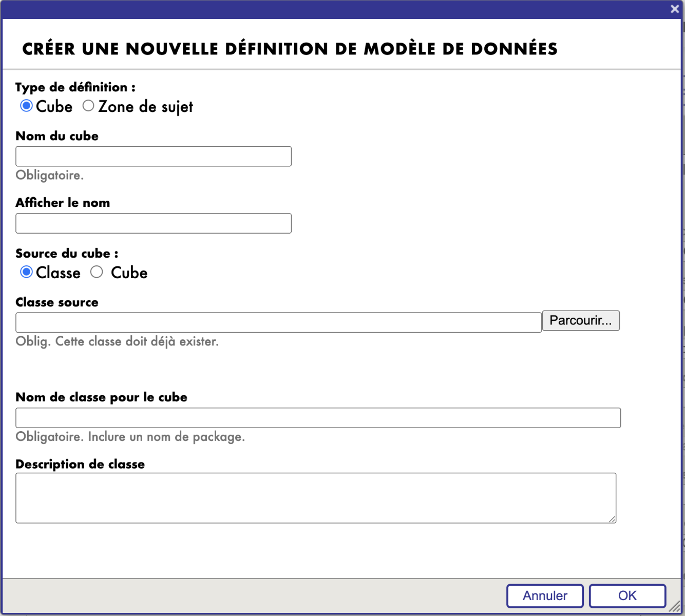Click the dialog title heading text
The width and height of the screenshot is (685, 616).
(x=290, y=49)
